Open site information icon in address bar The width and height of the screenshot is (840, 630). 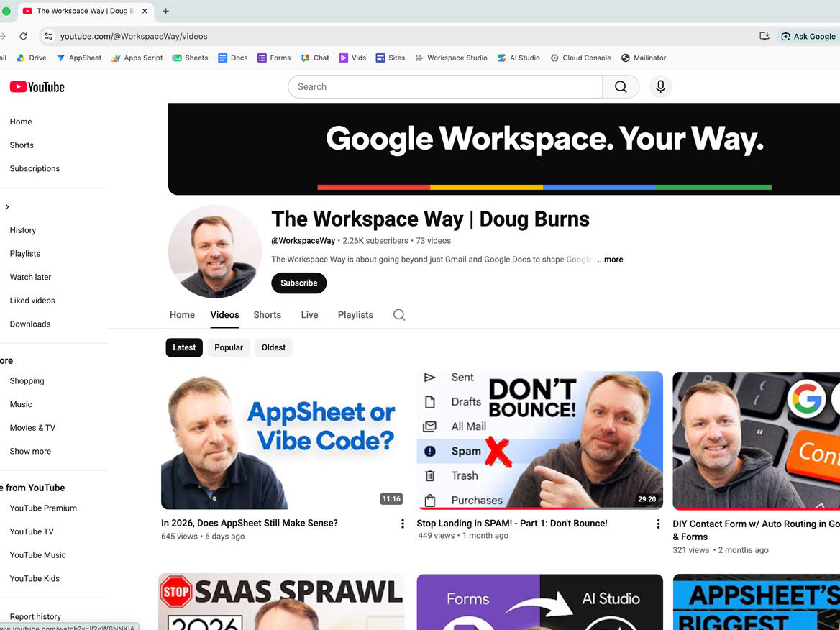click(x=49, y=36)
